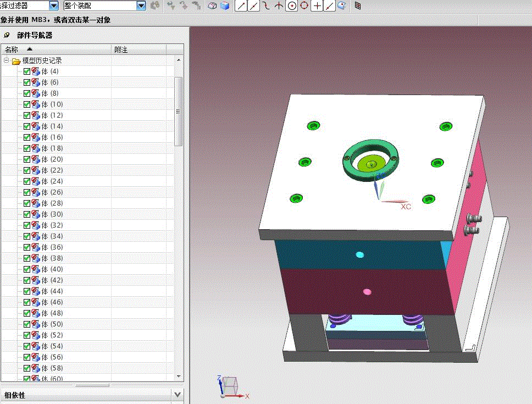Click the navigator scrollbar down arrow

179,375
